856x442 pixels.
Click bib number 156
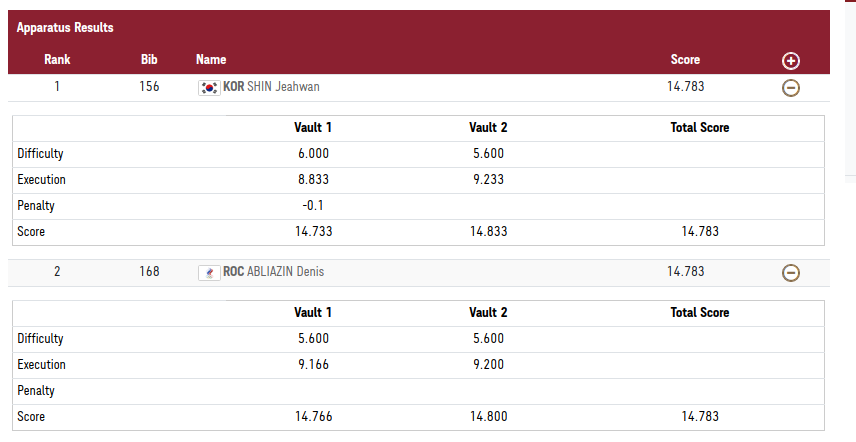click(x=149, y=87)
